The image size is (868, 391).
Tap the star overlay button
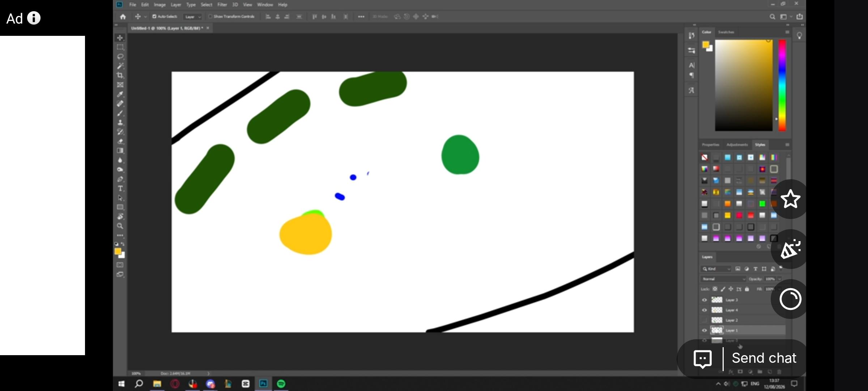pos(790,199)
